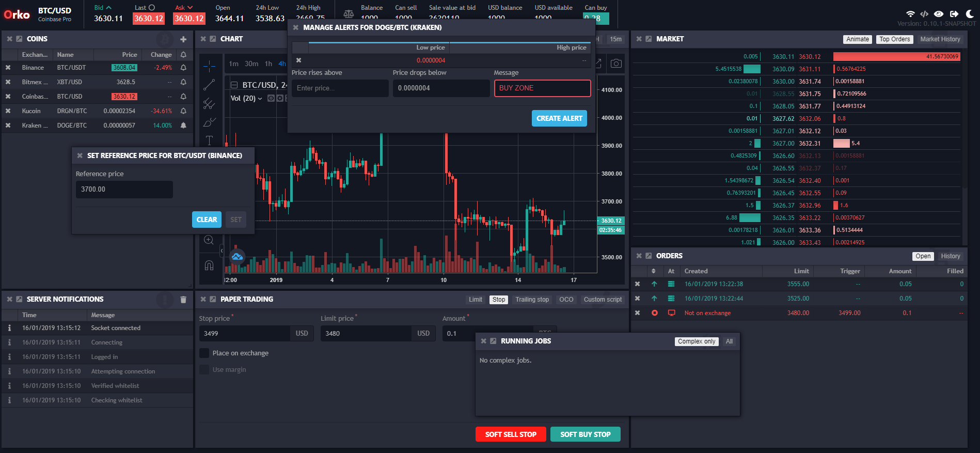Click the Stop price input field
The height and width of the screenshot is (453, 980).
click(x=245, y=334)
